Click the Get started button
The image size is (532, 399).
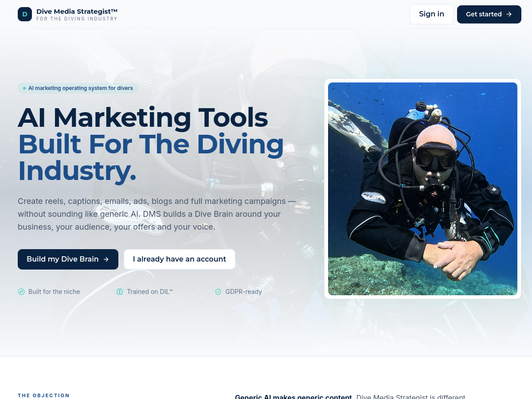point(489,14)
